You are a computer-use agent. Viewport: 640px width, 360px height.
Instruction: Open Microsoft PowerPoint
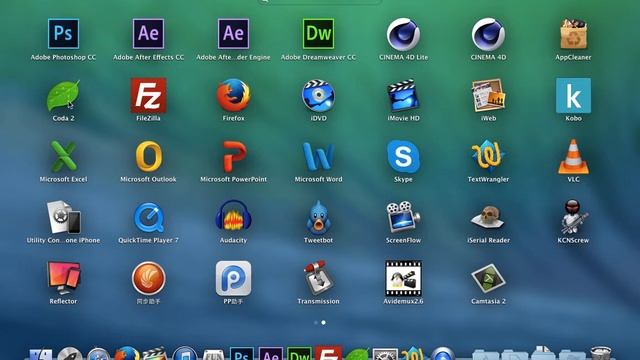click(234, 156)
